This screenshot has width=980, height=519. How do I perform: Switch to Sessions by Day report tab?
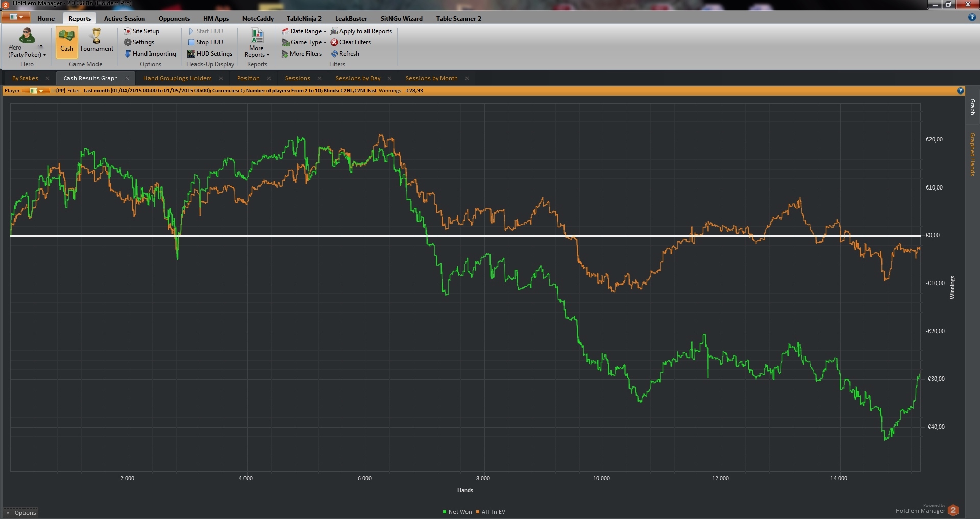click(358, 78)
